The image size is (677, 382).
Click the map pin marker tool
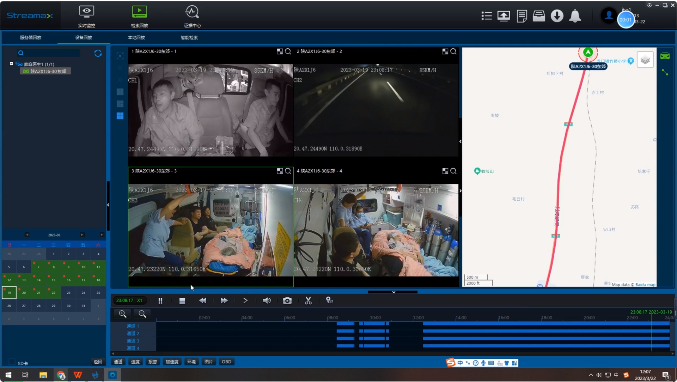[329, 300]
